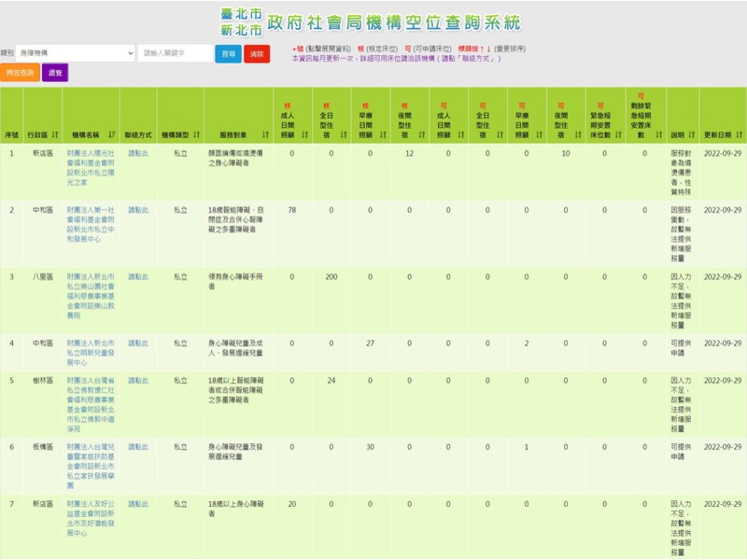Screen dimensions: 747x560
Task: Sort the 更新日期 column arrows
Action: point(740,134)
